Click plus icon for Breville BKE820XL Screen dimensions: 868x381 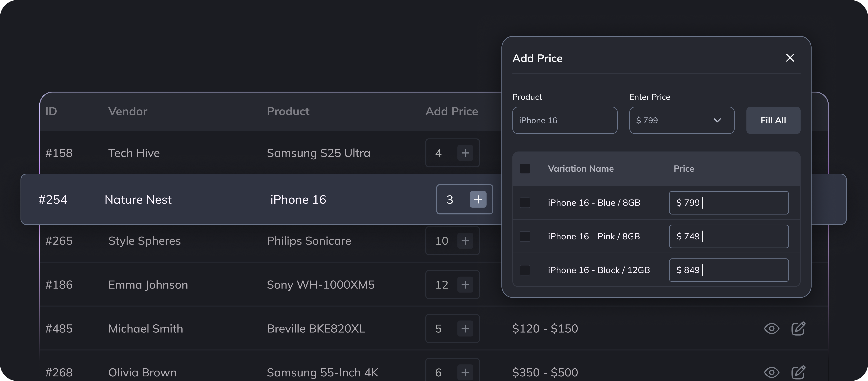coord(465,328)
